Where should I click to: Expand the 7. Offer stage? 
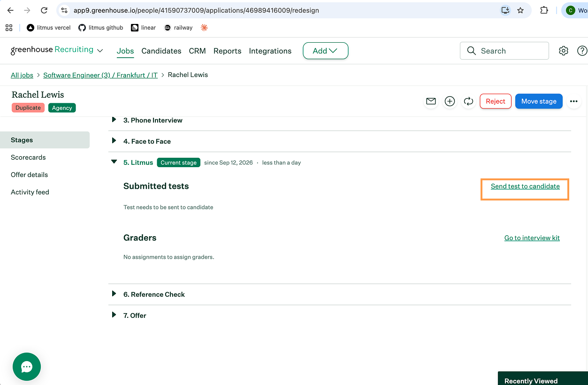pos(114,315)
